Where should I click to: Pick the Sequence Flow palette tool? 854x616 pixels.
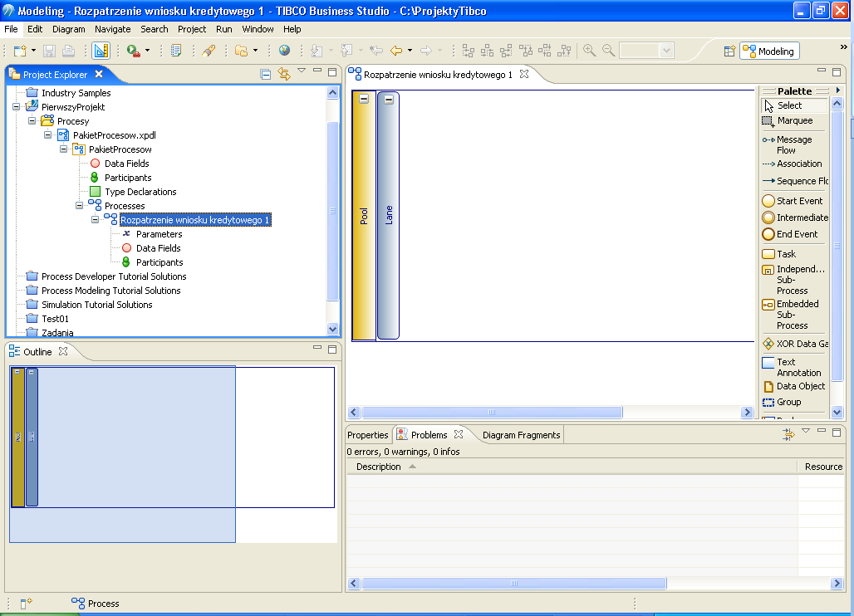794,181
